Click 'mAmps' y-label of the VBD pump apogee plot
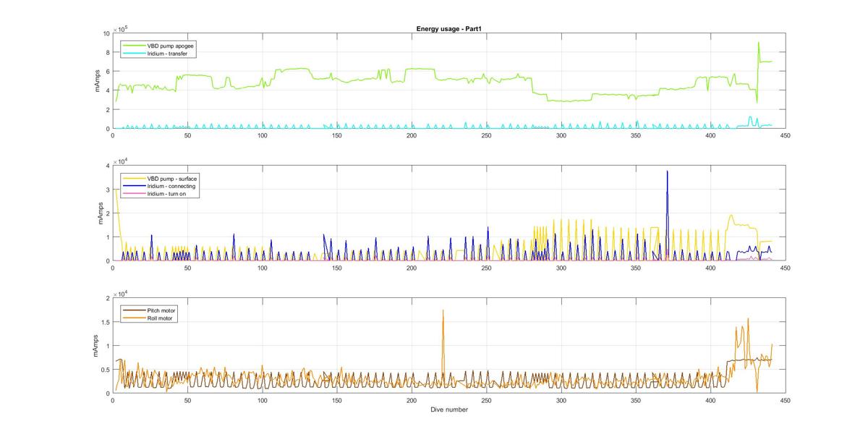 97,80
